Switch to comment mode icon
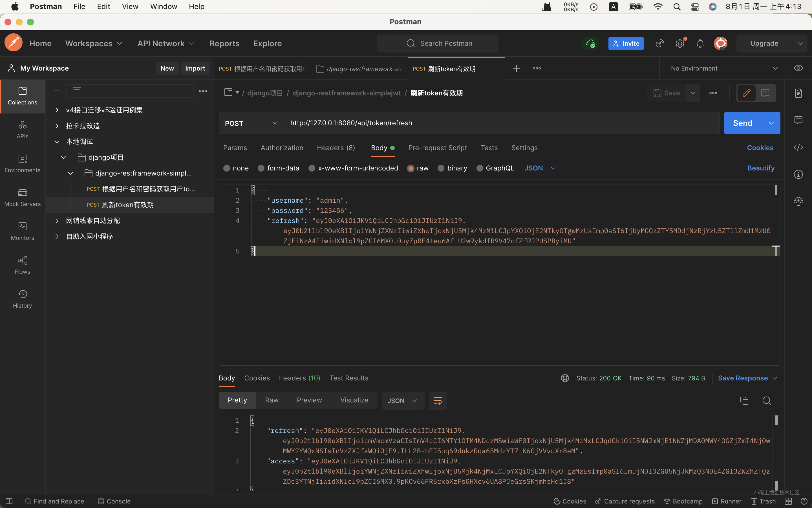The height and width of the screenshot is (508, 812). click(765, 93)
